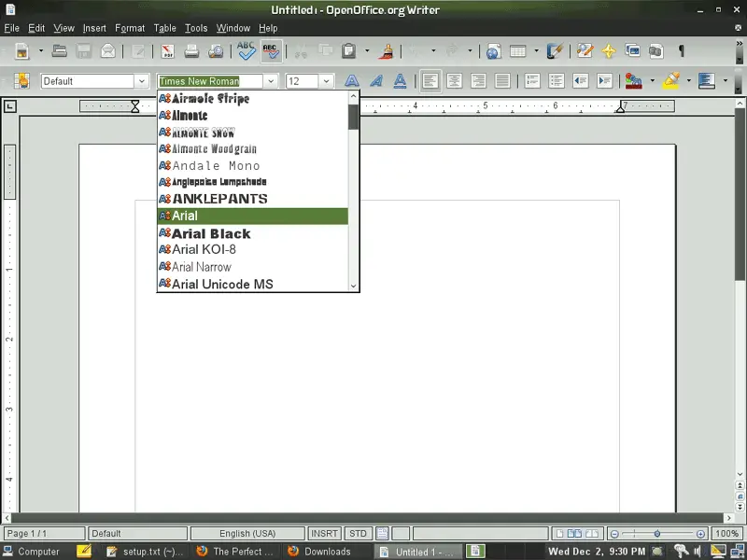
Task: Open the Data Sources icon
Action: pyautogui.click(x=656, y=51)
